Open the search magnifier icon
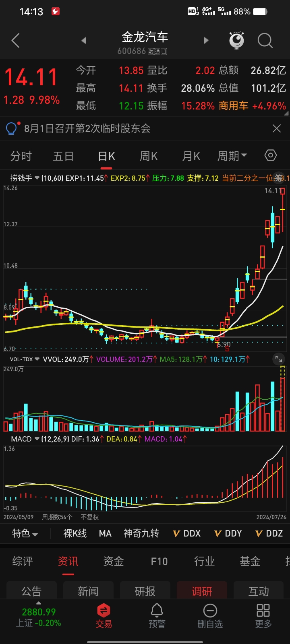Screen dimensions: 290x644 coord(265,40)
